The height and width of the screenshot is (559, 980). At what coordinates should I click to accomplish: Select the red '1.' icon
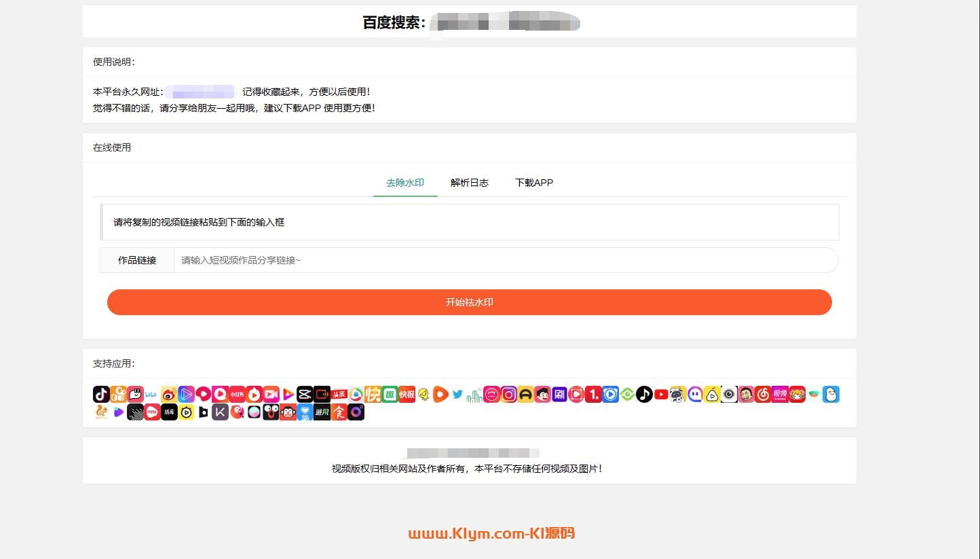click(x=593, y=395)
